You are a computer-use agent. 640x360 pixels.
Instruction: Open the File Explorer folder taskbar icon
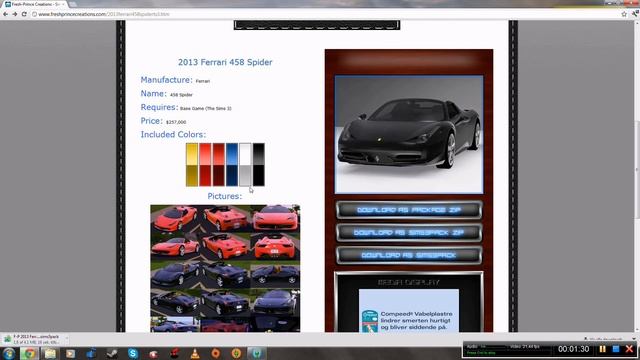pyautogui.click(x=50, y=353)
